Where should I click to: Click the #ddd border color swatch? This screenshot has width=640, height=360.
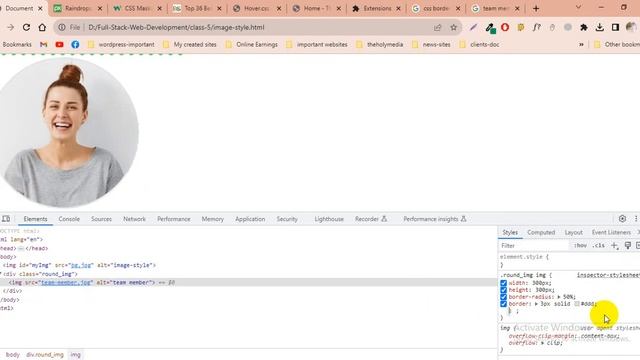click(577, 304)
